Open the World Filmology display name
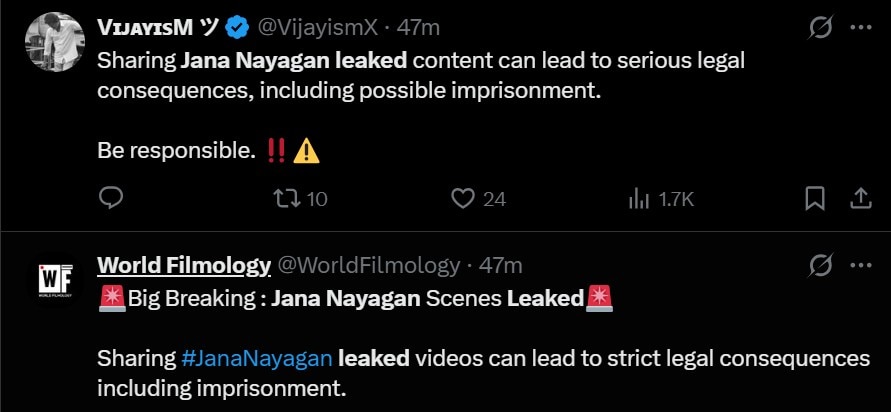The image size is (891, 412). point(184,265)
